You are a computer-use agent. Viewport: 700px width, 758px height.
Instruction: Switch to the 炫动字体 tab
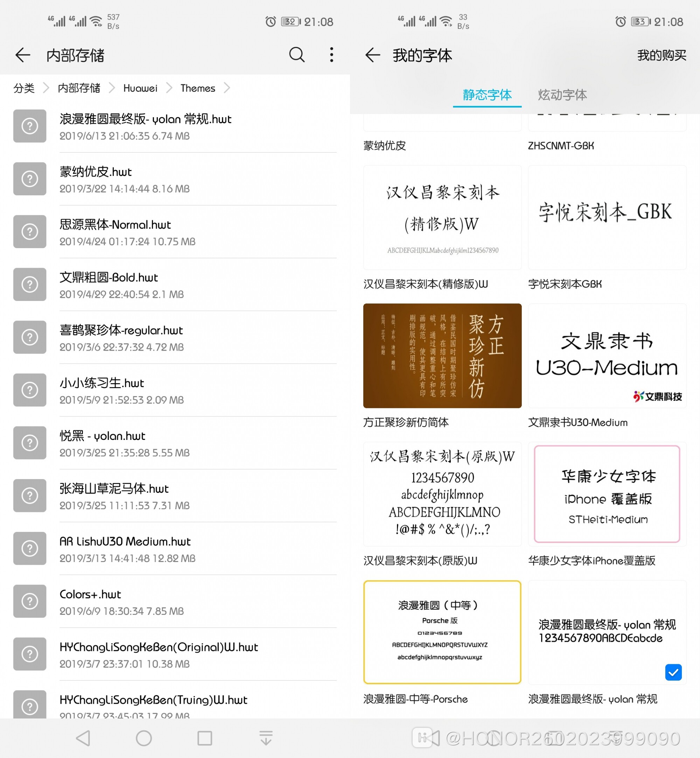562,95
